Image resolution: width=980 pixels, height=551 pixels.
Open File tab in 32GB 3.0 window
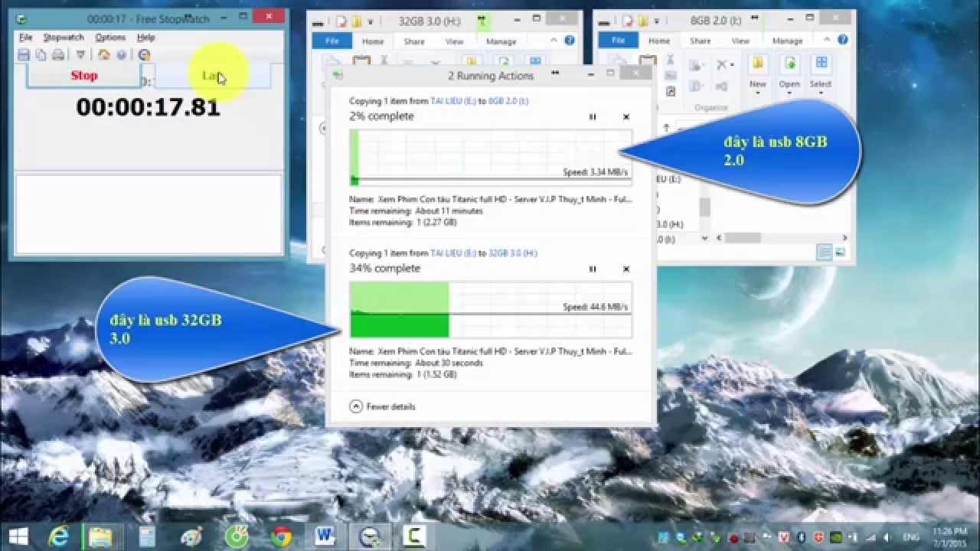pyautogui.click(x=332, y=41)
